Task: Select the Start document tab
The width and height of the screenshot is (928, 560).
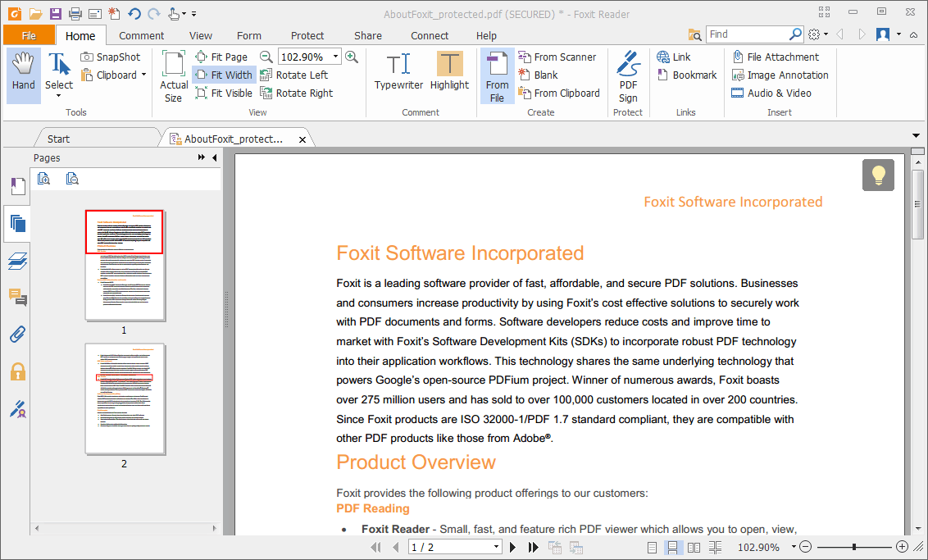Action: pyautogui.click(x=57, y=138)
